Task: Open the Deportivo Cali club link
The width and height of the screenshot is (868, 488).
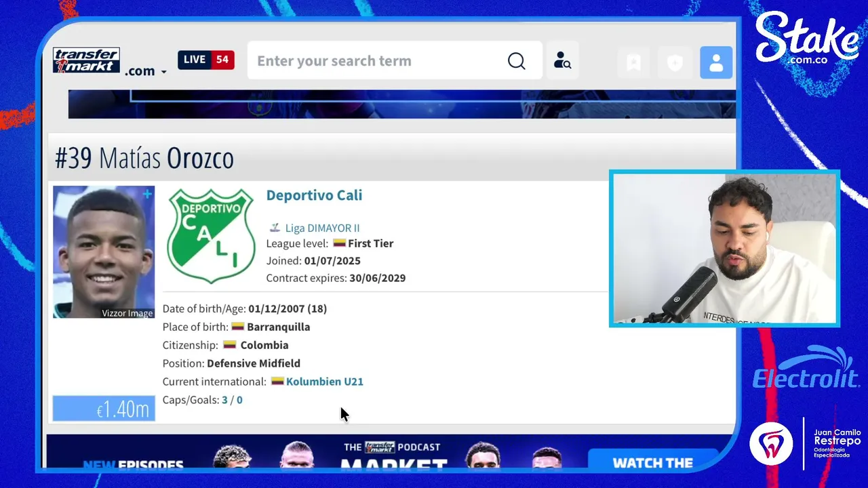Action: (314, 195)
